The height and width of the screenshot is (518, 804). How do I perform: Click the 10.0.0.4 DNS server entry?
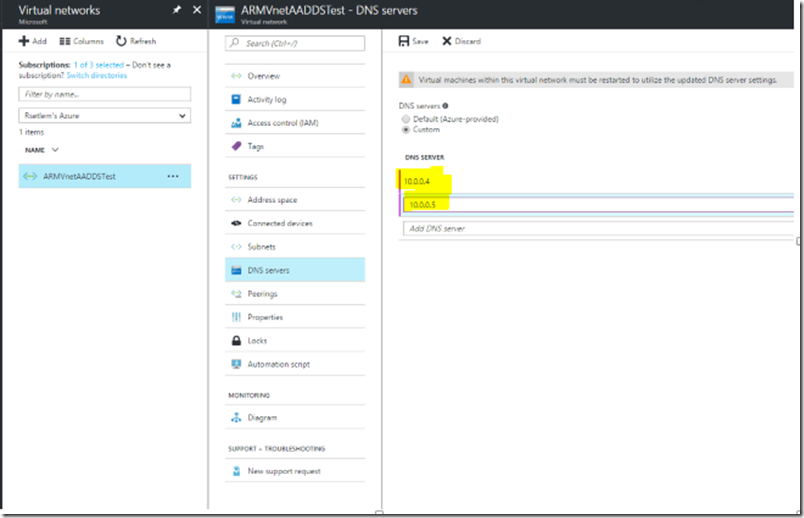[x=417, y=181]
